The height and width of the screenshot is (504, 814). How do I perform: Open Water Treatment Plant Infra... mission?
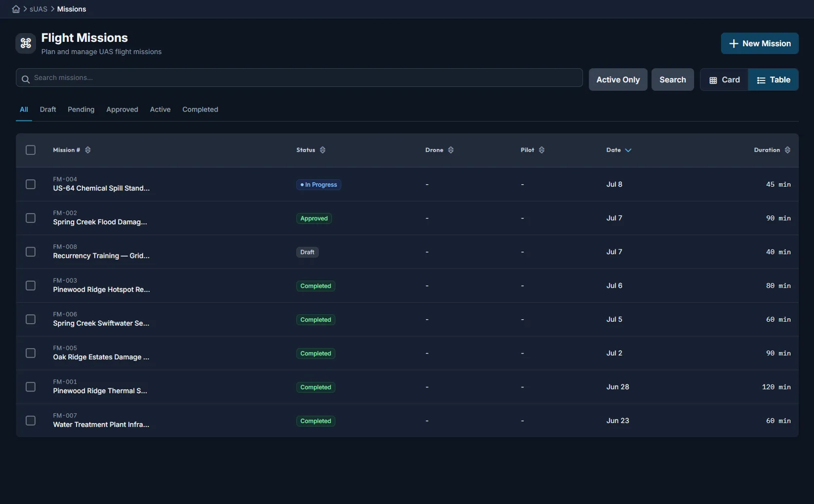point(101,425)
